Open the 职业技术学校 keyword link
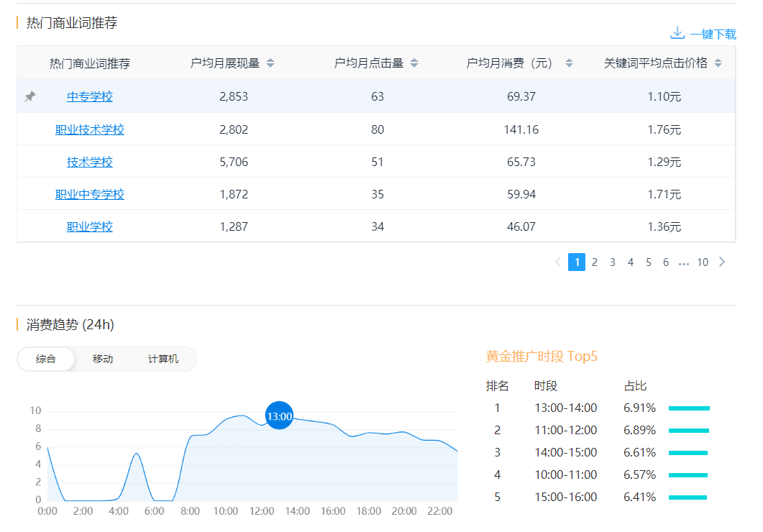The image size is (763, 532). pyautogui.click(x=90, y=130)
